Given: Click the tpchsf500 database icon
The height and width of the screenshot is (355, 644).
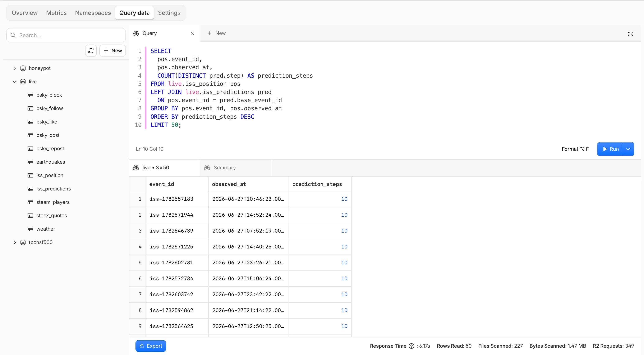Looking at the screenshot, I should 23,242.
